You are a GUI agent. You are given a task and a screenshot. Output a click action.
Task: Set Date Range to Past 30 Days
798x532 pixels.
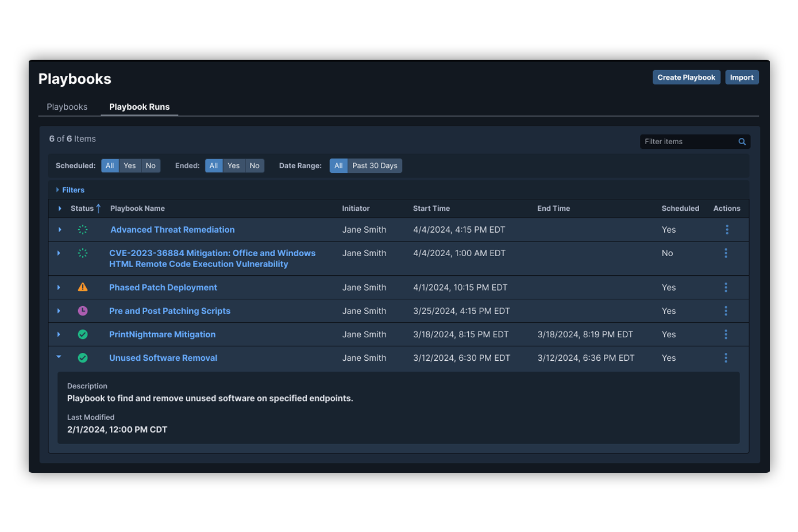pyautogui.click(x=375, y=165)
